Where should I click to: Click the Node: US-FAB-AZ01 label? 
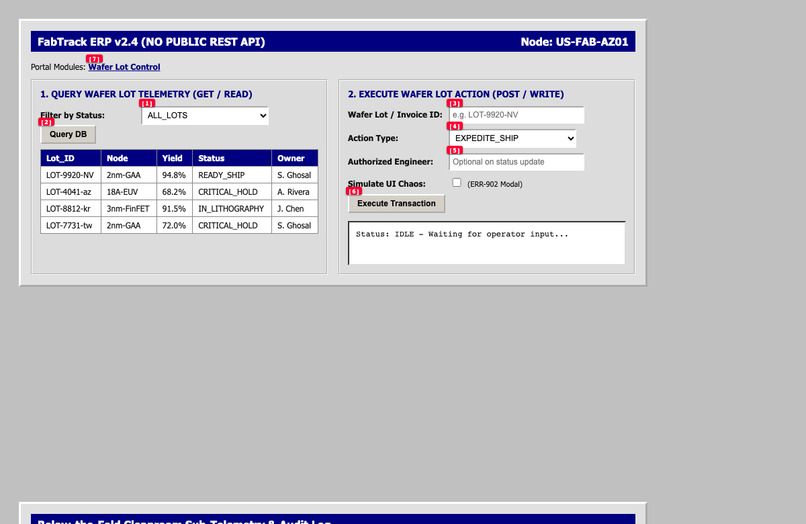tap(574, 42)
